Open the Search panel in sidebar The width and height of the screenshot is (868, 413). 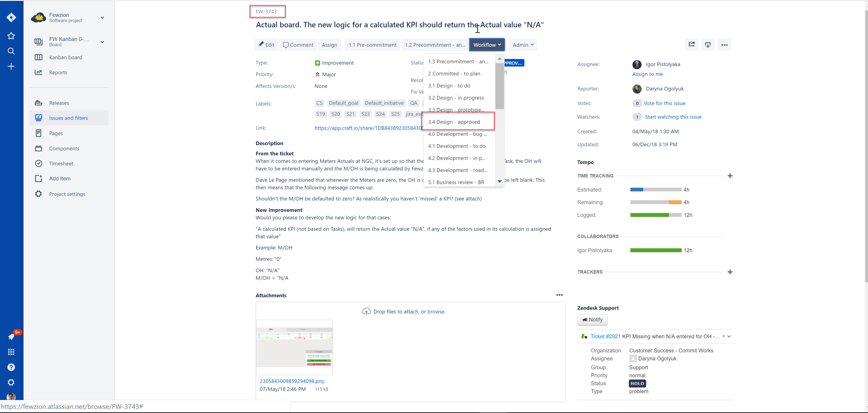point(11,51)
